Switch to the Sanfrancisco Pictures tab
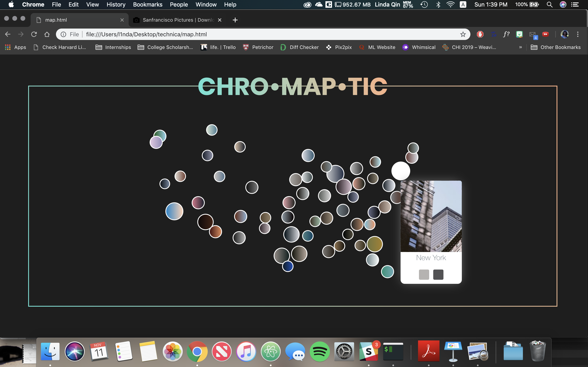The width and height of the screenshot is (588, 367). [175, 20]
